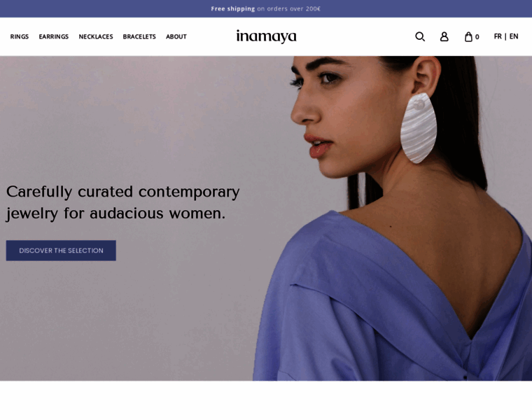Open the Necklaces menu
532x420 pixels.
click(x=96, y=36)
